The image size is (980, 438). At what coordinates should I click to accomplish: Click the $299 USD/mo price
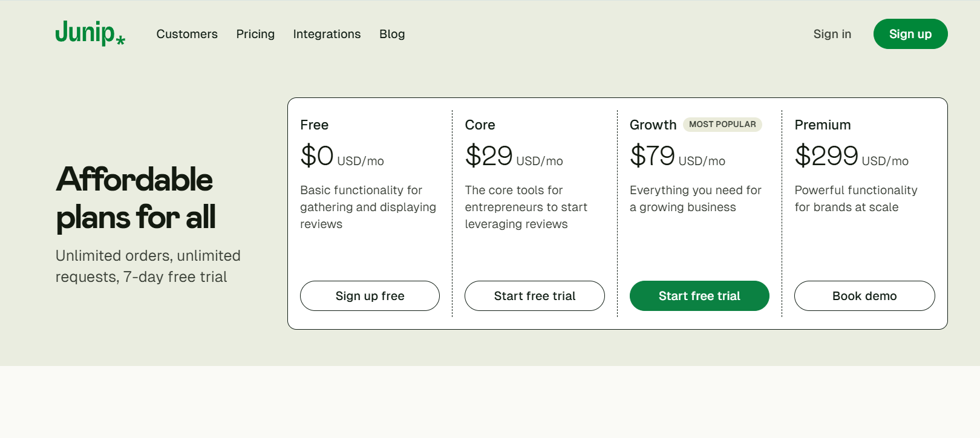[x=852, y=156]
